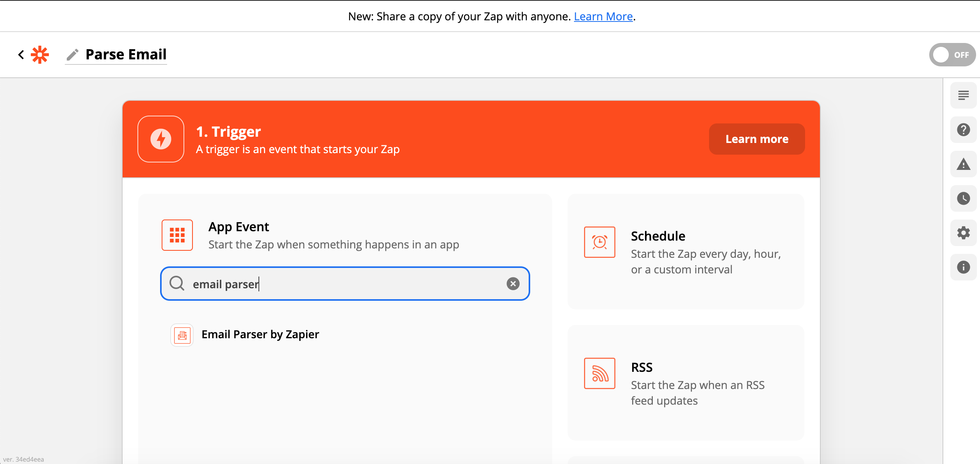The height and width of the screenshot is (464, 980).
Task: Click the Trigger lightning bolt icon
Action: 161,139
